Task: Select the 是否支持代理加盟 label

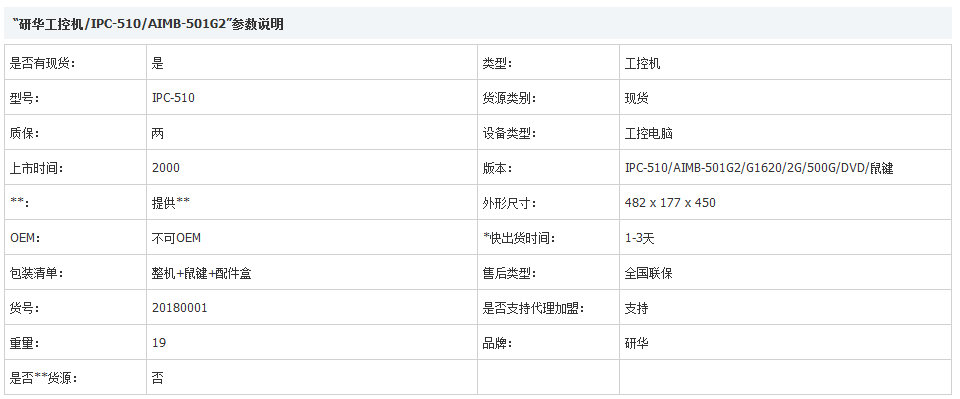Action: 533,308
